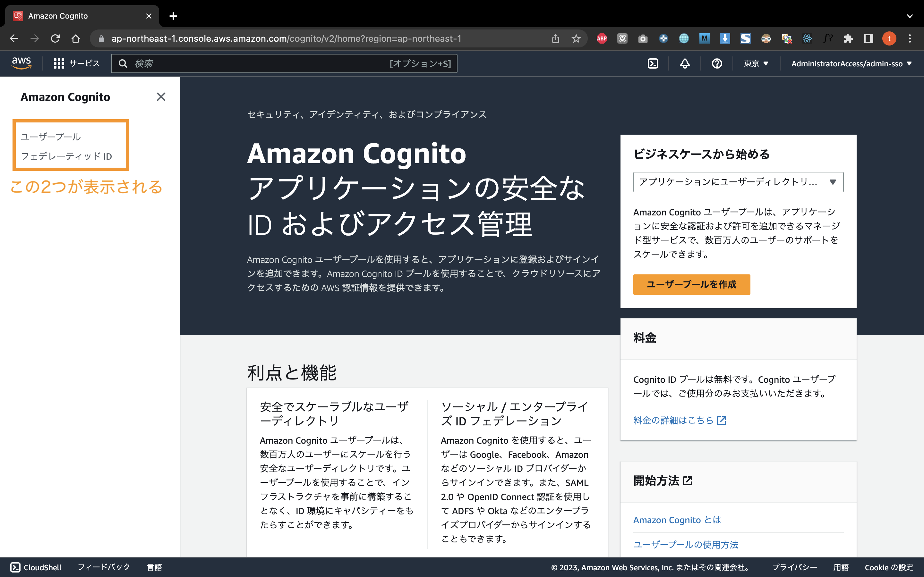The height and width of the screenshot is (577, 924).
Task: Select フェデレーティッド ID in the sidebar
Action: pos(66,156)
